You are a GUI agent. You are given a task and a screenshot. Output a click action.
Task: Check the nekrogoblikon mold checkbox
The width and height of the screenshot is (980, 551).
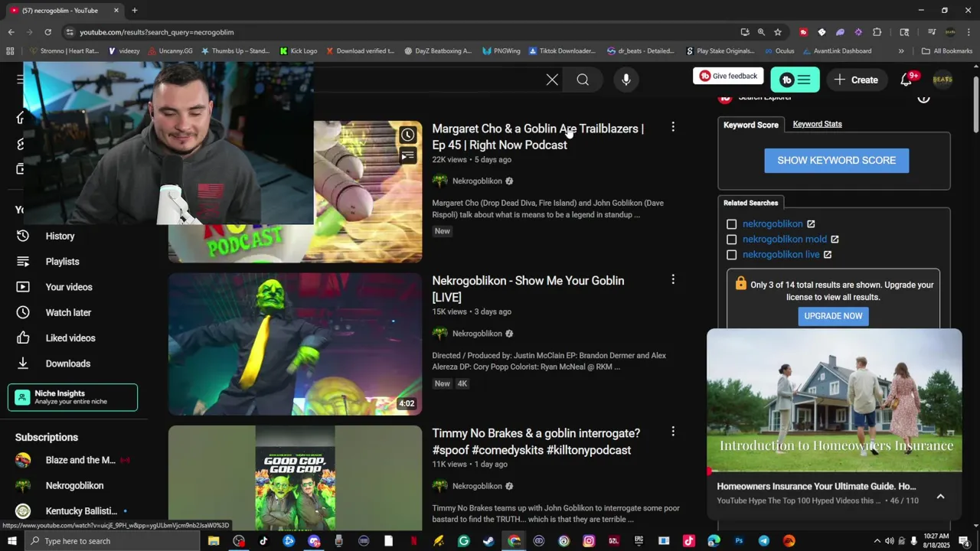point(732,240)
